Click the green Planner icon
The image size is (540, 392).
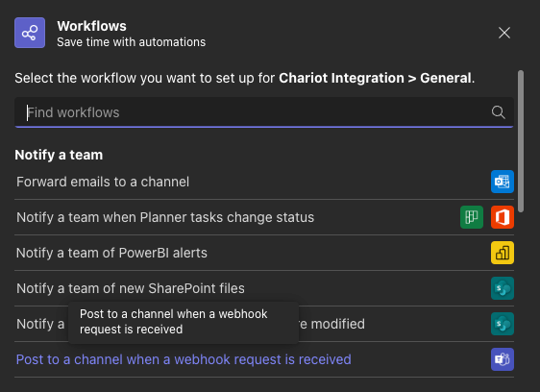point(472,217)
